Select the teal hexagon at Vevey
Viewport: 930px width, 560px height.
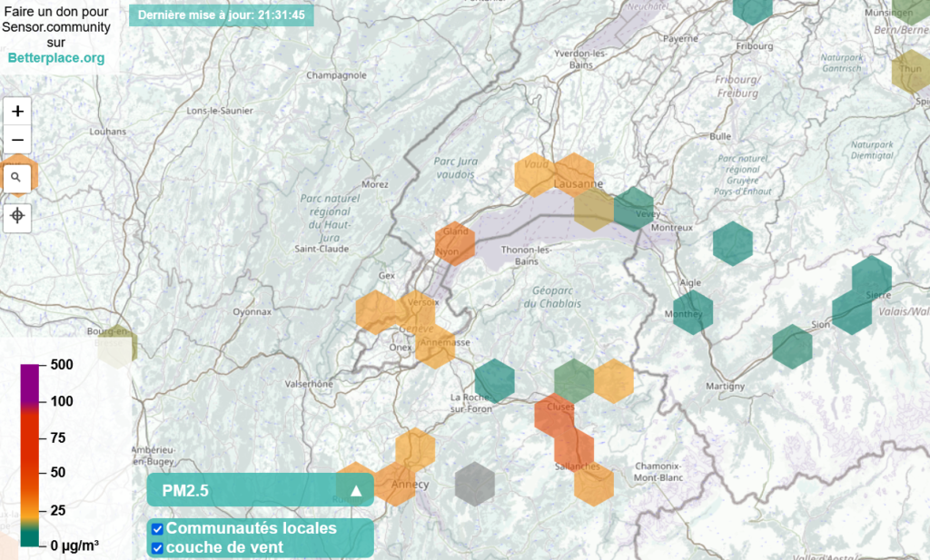(633, 209)
